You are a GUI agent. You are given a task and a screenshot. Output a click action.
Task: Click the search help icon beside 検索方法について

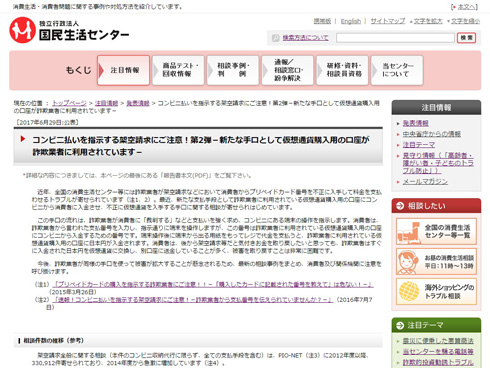[276, 38]
